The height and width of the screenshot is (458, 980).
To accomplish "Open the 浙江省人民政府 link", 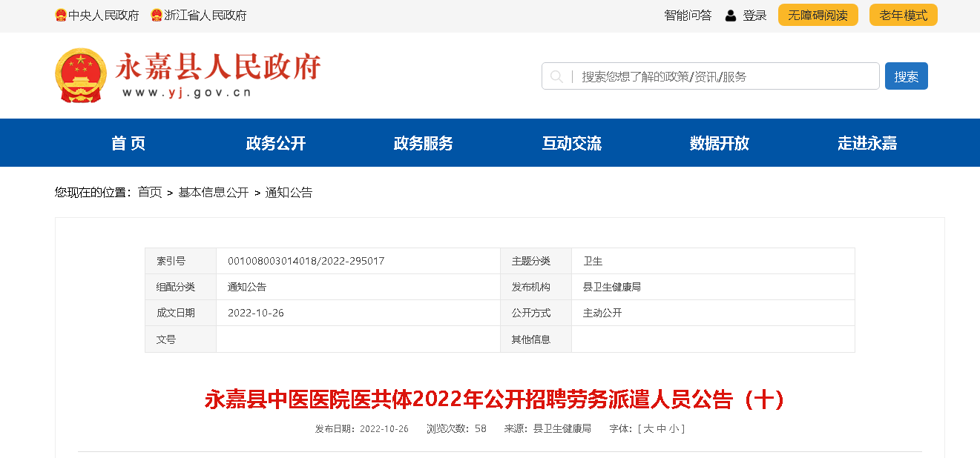I will pyautogui.click(x=205, y=16).
